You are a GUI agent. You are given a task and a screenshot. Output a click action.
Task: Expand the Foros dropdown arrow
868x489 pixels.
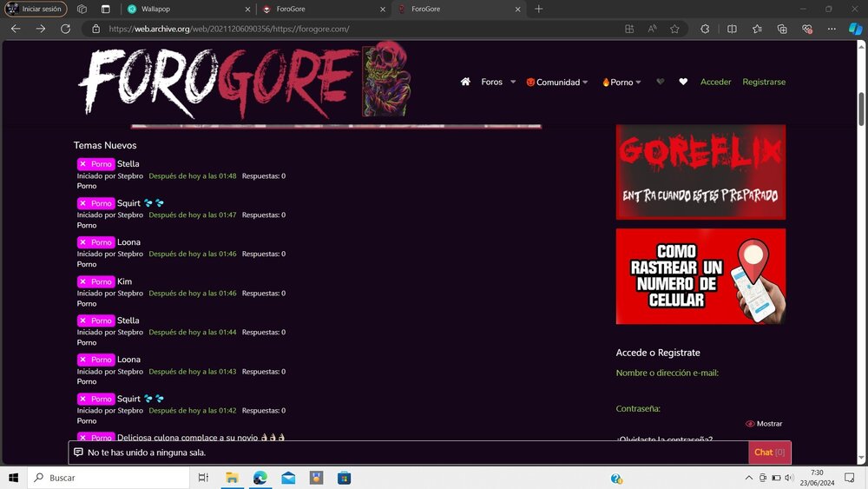click(513, 82)
